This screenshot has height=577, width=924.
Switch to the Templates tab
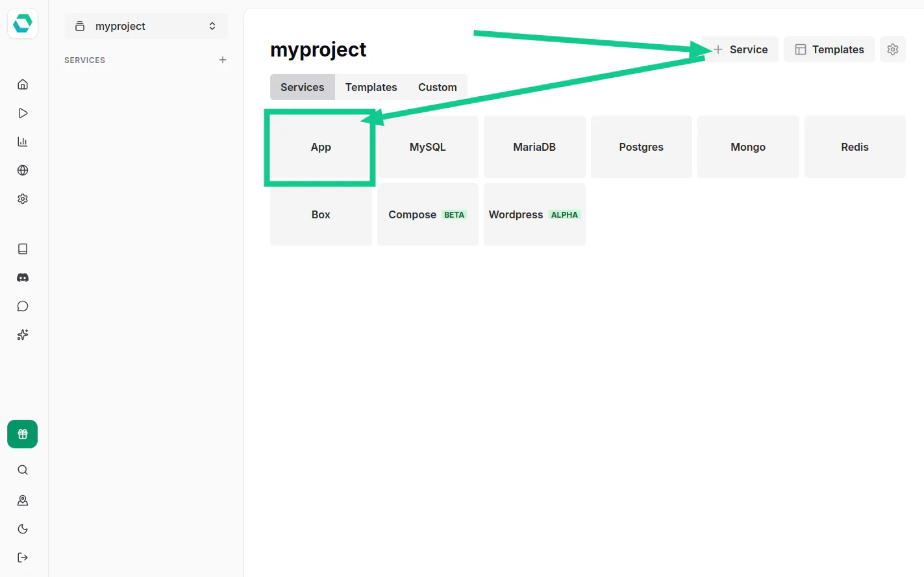(371, 86)
